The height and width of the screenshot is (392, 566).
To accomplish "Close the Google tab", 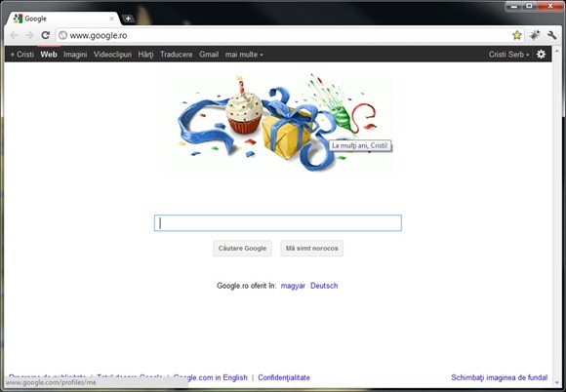I will (x=111, y=19).
